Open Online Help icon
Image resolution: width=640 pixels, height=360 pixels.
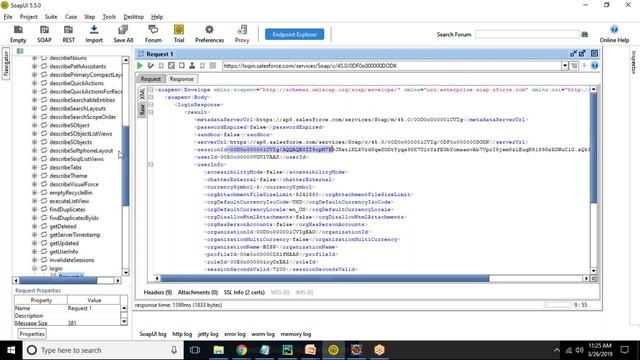pos(614,30)
